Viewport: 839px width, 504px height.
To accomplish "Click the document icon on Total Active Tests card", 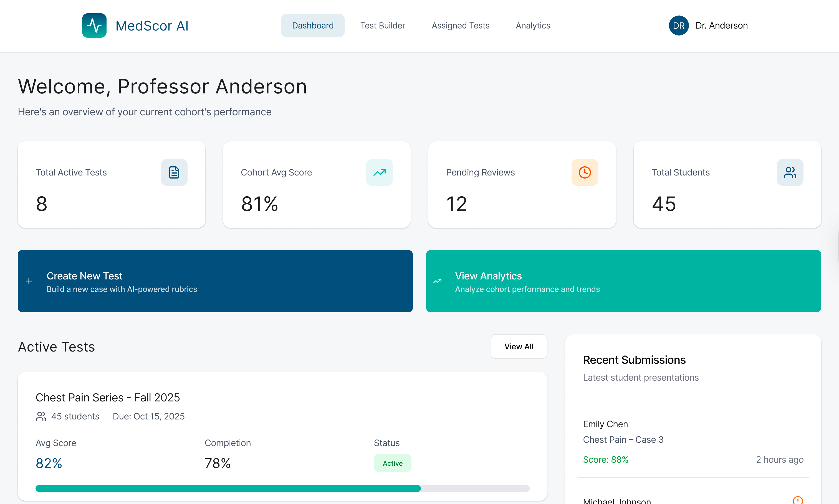I will [174, 172].
